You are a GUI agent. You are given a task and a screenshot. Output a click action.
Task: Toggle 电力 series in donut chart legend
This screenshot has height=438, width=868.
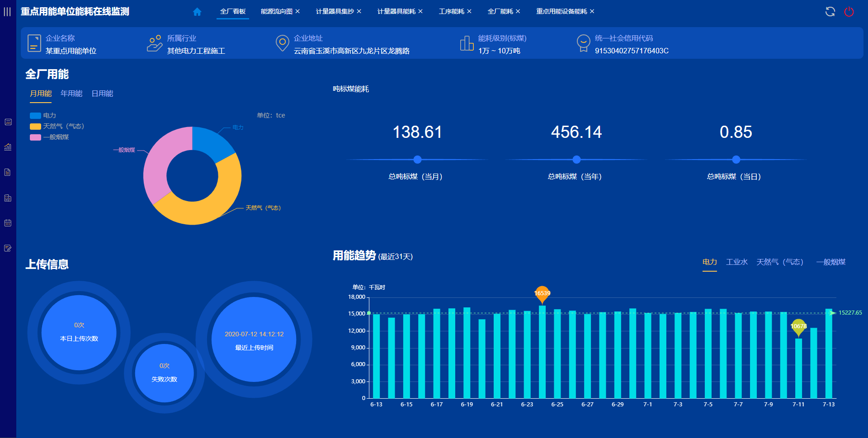pos(43,116)
